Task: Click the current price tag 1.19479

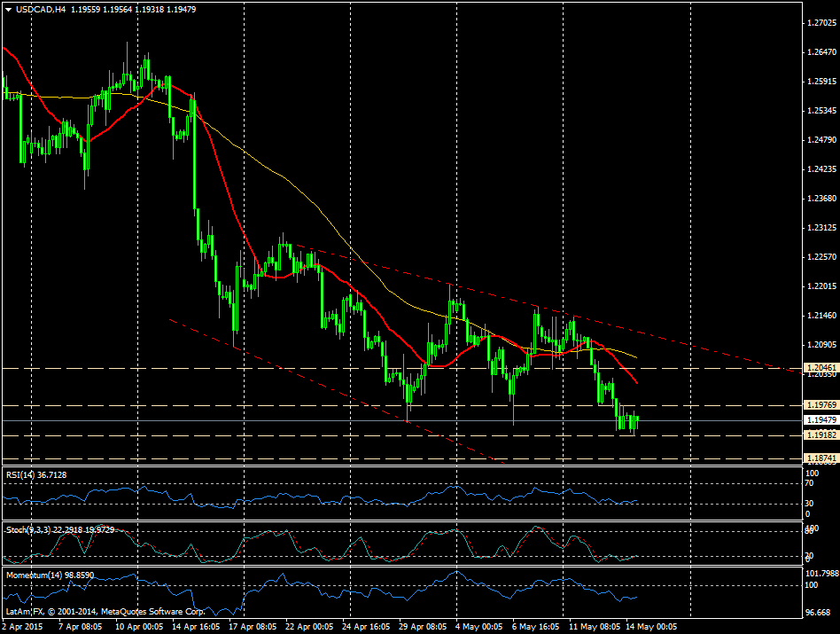Action: [821, 420]
